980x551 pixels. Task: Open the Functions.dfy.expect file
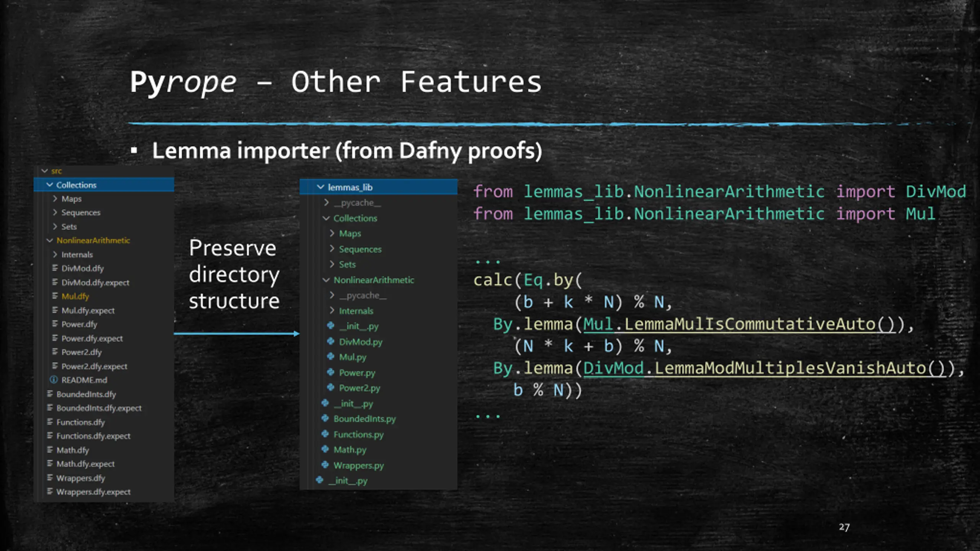click(93, 436)
